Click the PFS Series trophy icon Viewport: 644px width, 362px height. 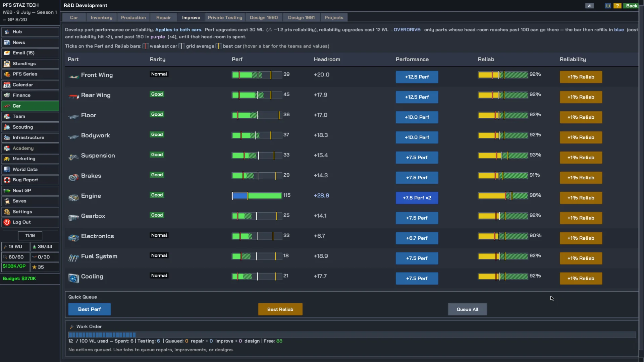tap(7, 74)
